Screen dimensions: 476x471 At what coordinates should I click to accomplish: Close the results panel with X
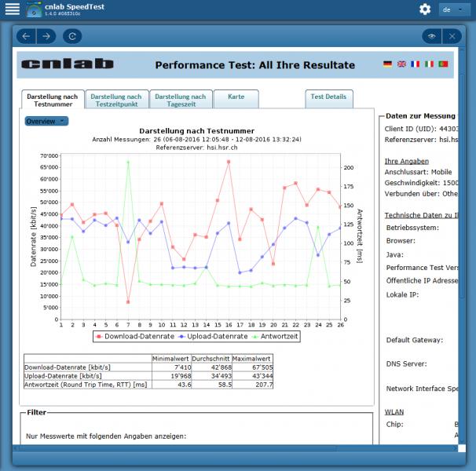(x=452, y=36)
